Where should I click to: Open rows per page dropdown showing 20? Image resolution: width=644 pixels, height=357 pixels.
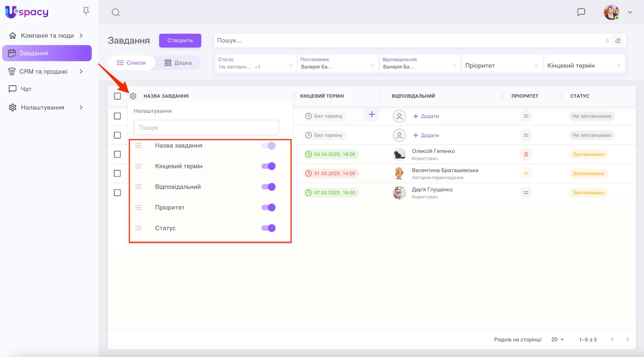pyautogui.click(x=558, y=339)
